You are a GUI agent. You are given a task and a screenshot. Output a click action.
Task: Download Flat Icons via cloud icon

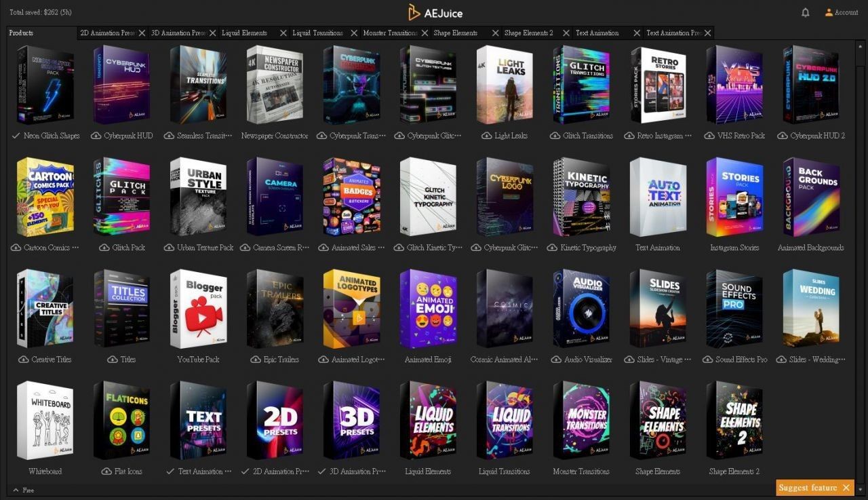[106, 472]
